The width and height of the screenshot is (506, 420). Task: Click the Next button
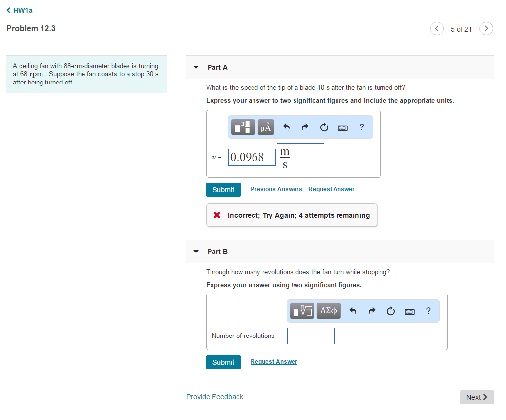click(477, 397)
